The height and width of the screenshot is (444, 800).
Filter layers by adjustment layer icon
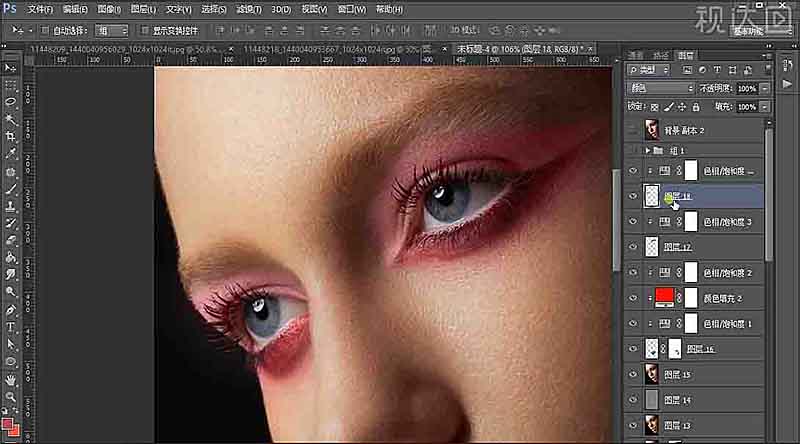tap(702, 70)
